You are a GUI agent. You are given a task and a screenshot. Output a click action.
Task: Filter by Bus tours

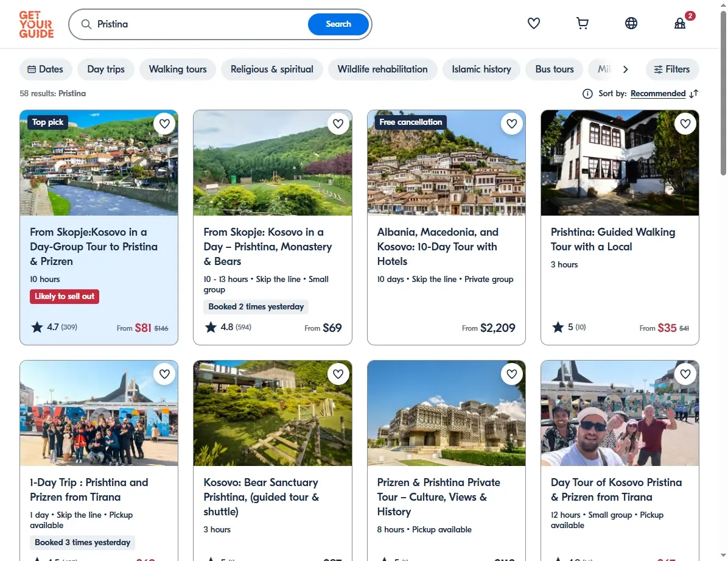[555, 69]
